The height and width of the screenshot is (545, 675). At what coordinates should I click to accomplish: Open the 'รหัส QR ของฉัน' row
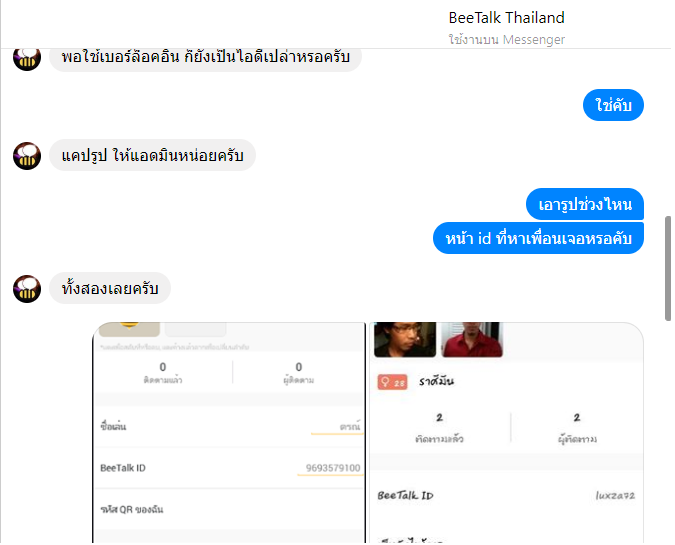[x=229, y=509]
